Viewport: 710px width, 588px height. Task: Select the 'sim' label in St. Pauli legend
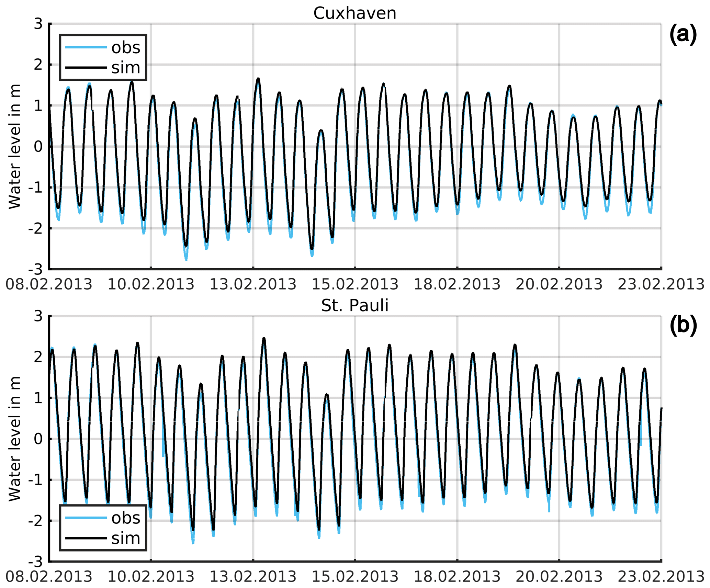(126, 538)
